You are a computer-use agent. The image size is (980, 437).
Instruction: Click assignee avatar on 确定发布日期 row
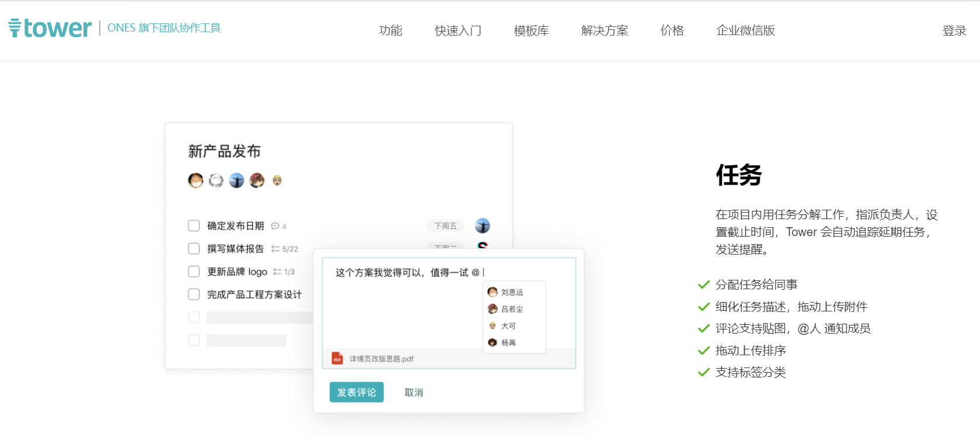pyautogui.click(x=482, y=226)
